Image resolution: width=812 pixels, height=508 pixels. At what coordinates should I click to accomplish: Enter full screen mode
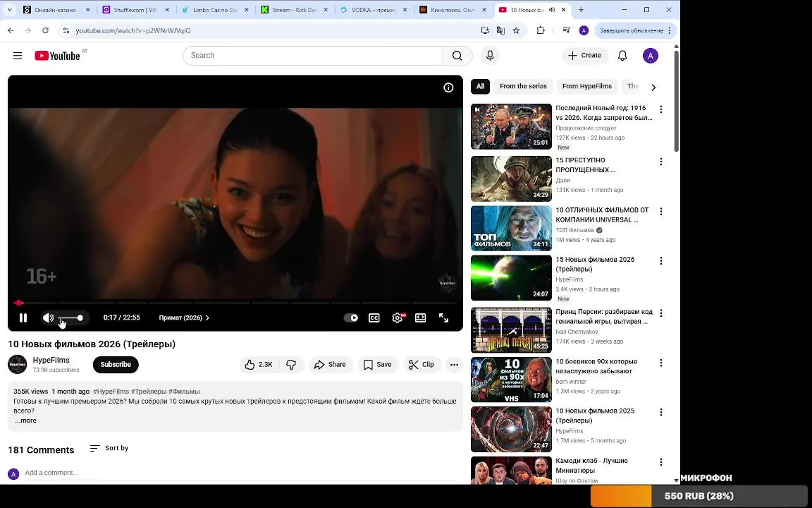[444, 317]
